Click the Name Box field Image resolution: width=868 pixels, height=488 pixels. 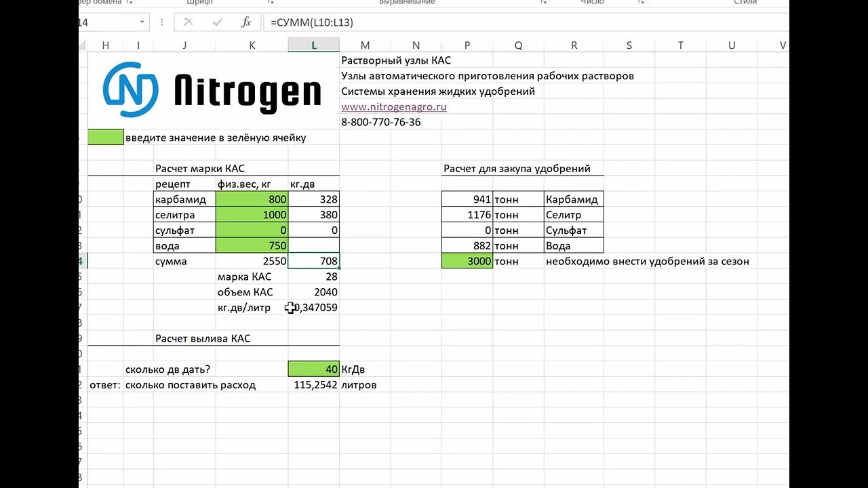pyautogui.click(x=108, y=22)
